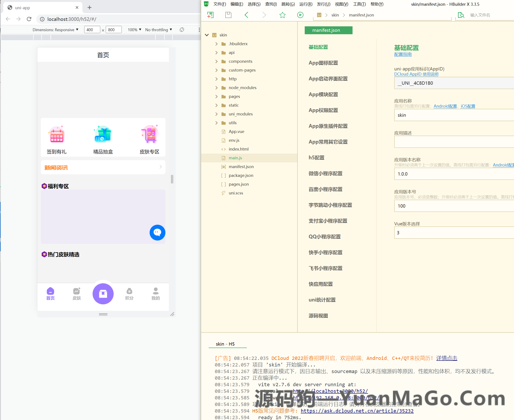This screenshot has width=514, height=420.
Task: Expand the components folder
Action: (x=217, y=61)
